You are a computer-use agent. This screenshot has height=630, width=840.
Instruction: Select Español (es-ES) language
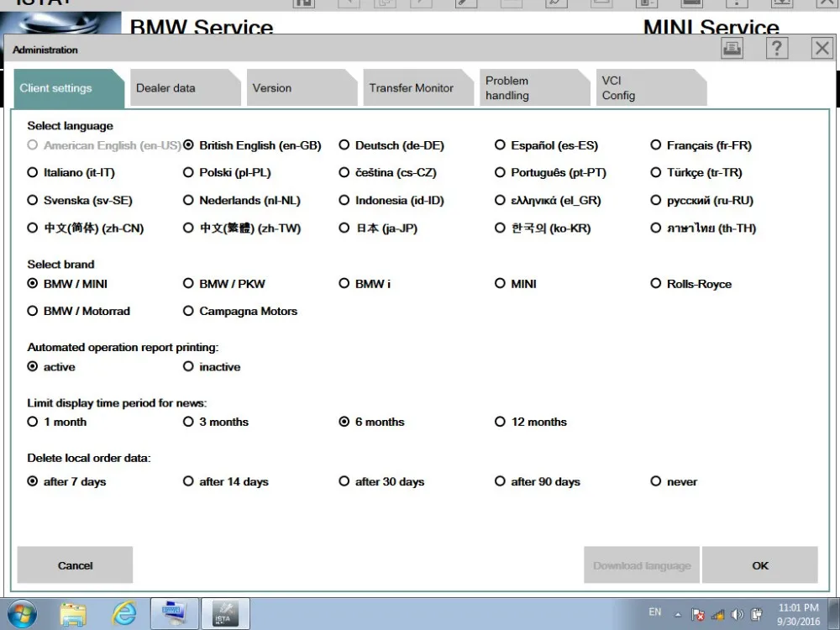546,145
